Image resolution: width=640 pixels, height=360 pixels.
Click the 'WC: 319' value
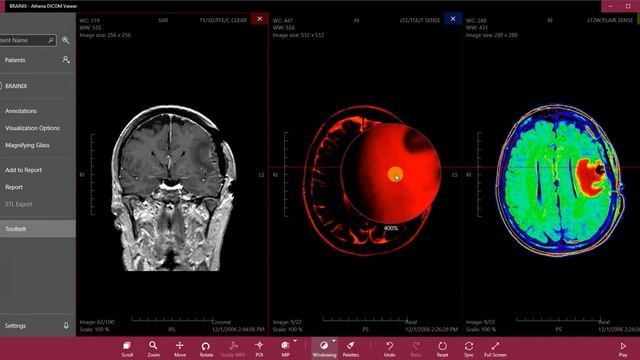tap(89, 20)
